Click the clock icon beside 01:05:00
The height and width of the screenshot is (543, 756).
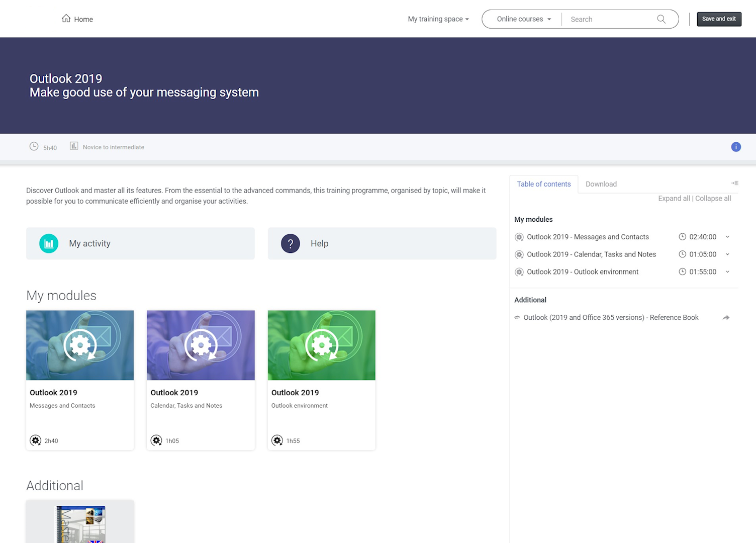click(x=682, y=254)
